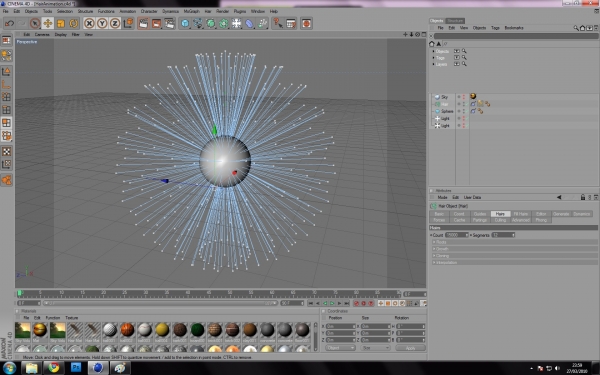
Task: Click the Undo arrow icon
Action: point(9,23)
